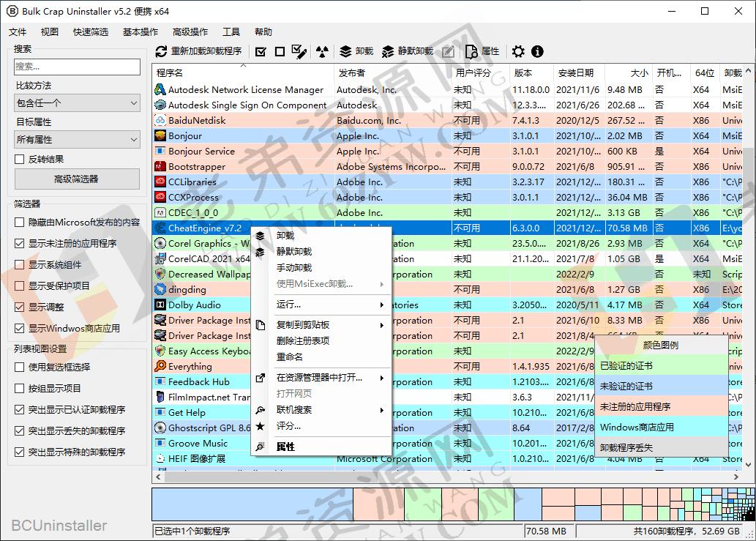Screen dimensions: 756x541
Task: Invert selection with the checkbox-pen toolbar icon
Action: coord(299,51)
